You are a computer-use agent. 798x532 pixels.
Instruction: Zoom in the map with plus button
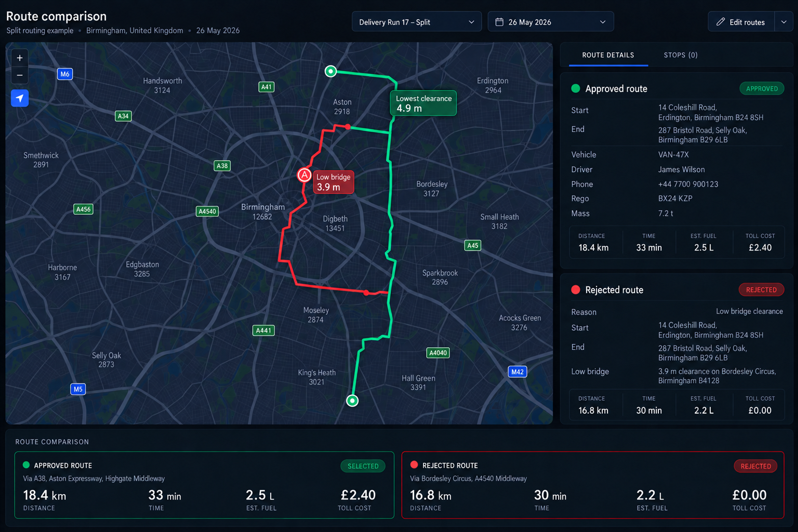(20, 58)
